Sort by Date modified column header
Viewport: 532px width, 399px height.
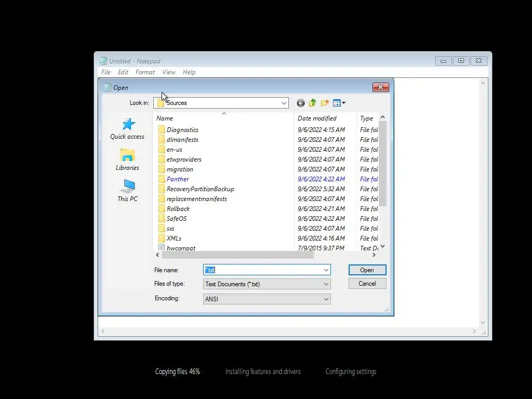325,118
